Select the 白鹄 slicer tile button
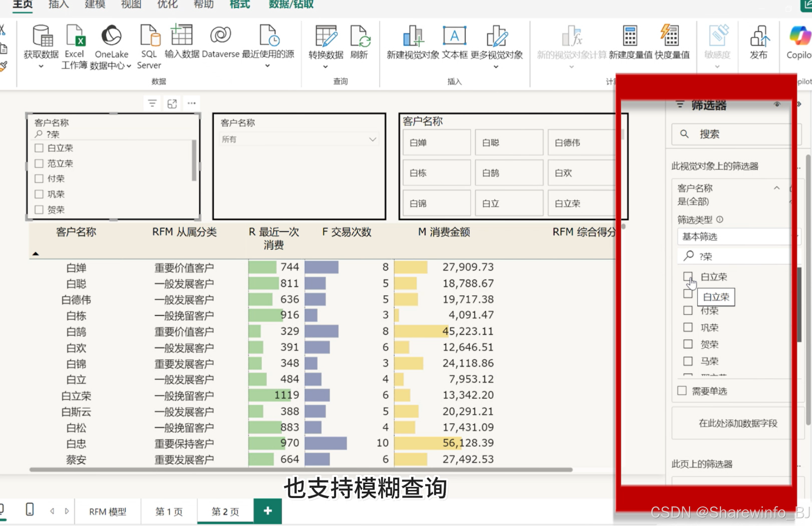This screenshot has height=526, width=812. [509, 173]
